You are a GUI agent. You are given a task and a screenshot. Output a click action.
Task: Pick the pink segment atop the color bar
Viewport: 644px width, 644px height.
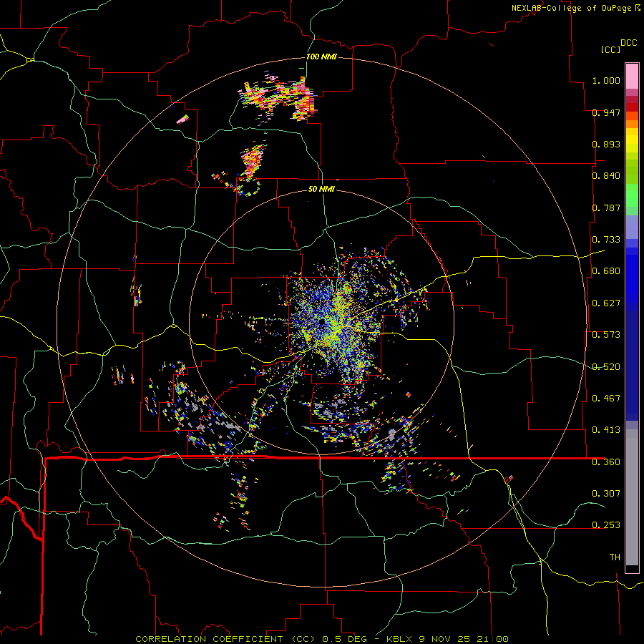tap(632, 76)
